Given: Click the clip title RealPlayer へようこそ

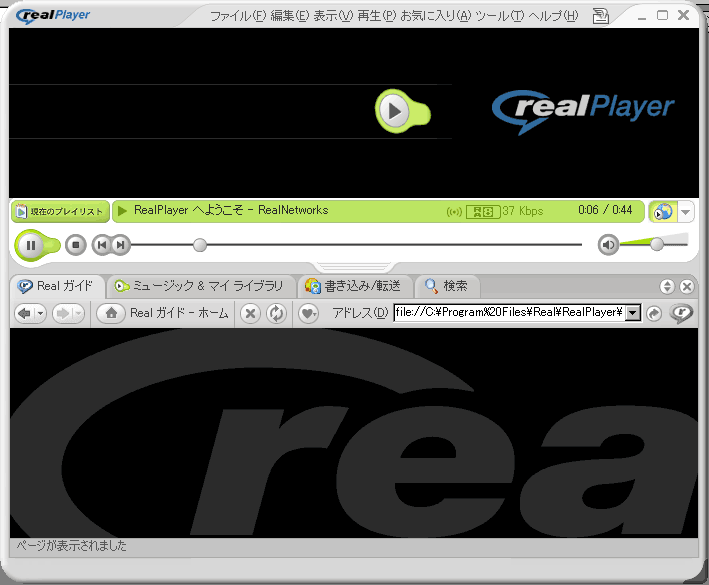Looking at the screenshot, I should pos(189,210).
